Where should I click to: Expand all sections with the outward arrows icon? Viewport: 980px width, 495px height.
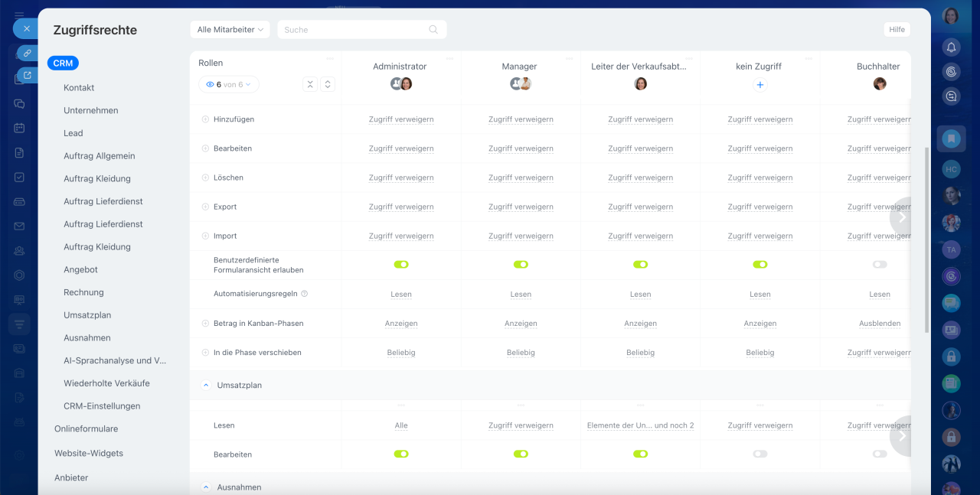[x=328, y=84]
